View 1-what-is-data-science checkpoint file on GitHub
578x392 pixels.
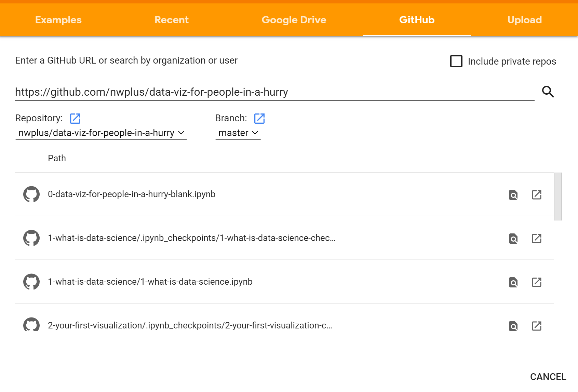point(513,239)
